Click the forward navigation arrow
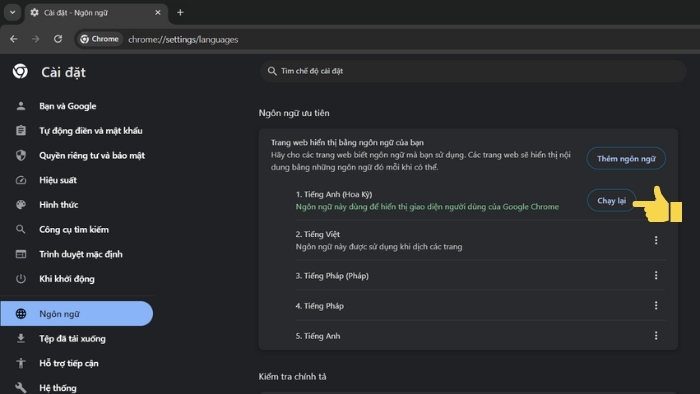The image size is (700, 394). [x=36, y=39]
